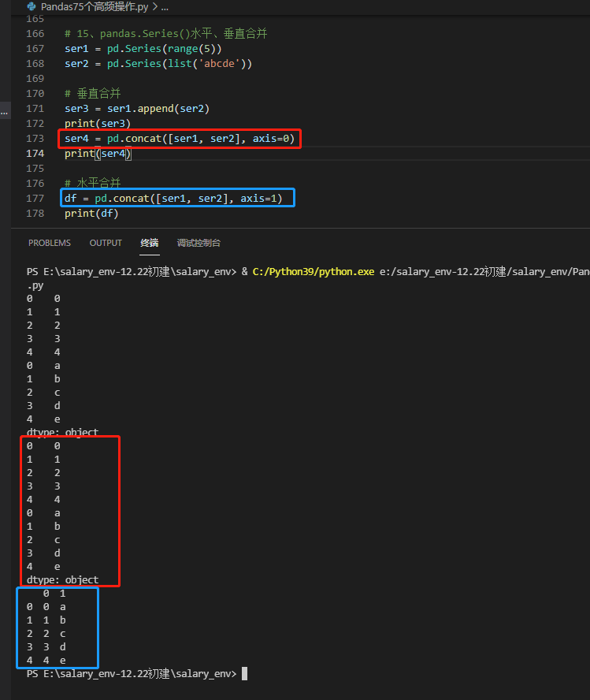Switch to the OUTPUT panel tab
The width and height of the screenshot is (590, 700).
tap(106, 243)
